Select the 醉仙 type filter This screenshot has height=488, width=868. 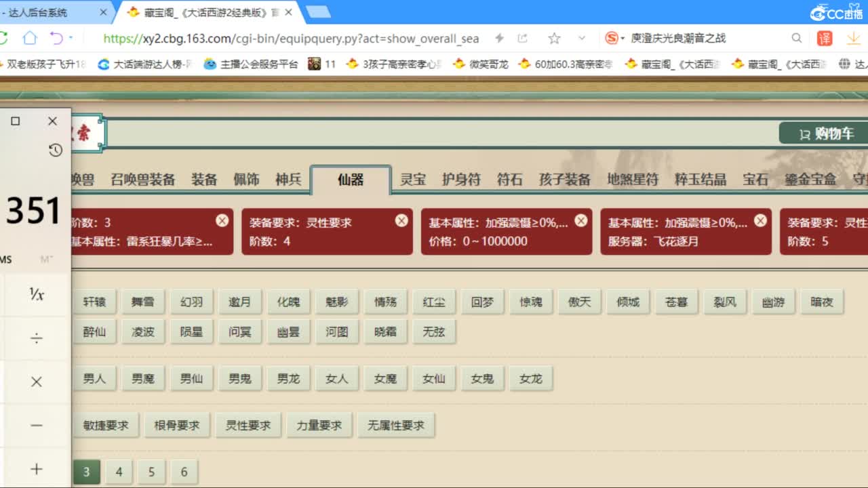[94, 332]
